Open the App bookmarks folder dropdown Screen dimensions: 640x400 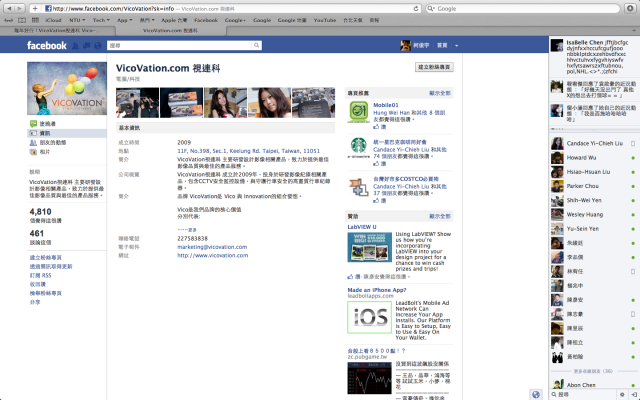tap(124, 20)
